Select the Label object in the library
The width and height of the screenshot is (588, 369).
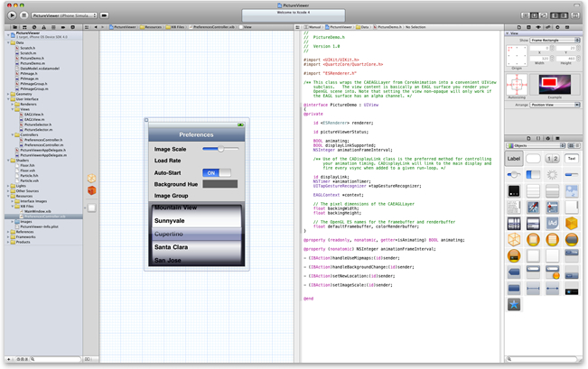514,158
